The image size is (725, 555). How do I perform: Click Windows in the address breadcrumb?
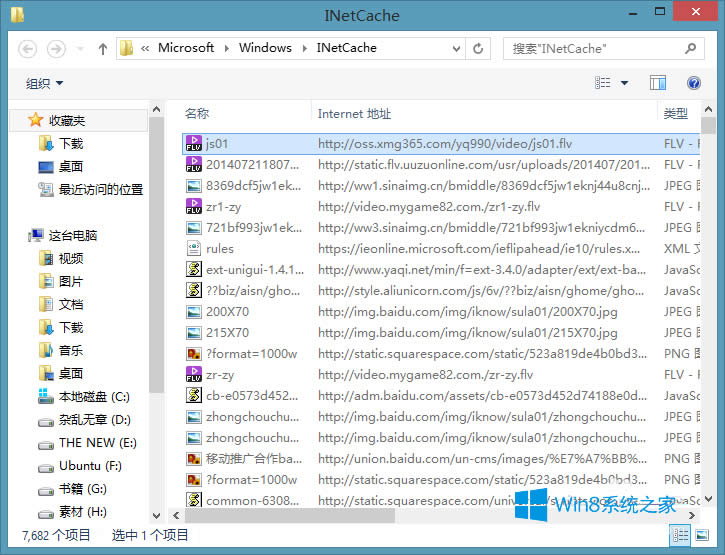265,48
